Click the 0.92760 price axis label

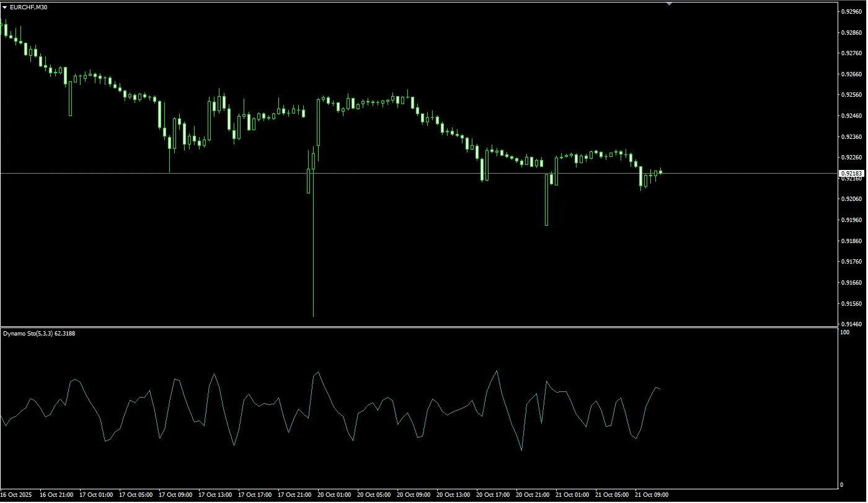851,53
